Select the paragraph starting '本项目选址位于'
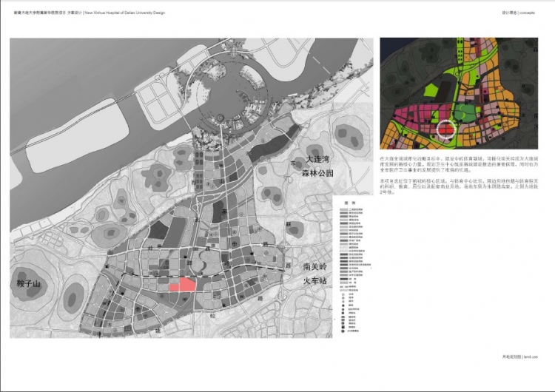This screenshot has height=392, width=555. click(459, 186)
